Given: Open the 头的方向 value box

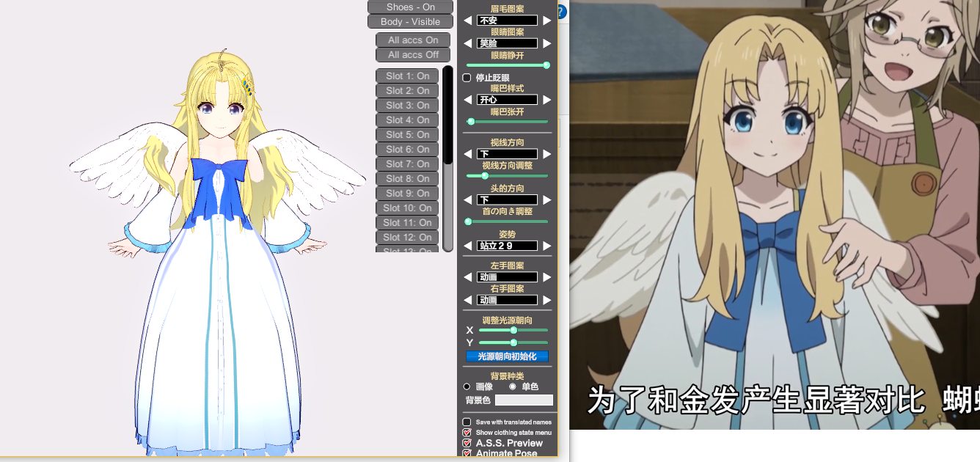Looking at the screenshot, I should point(507,199).
